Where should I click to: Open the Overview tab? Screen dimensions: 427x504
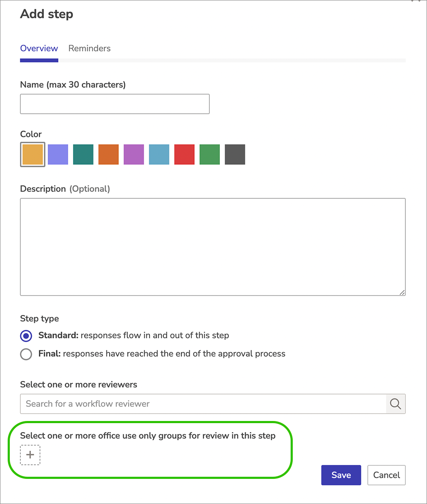pyautogui.click(x=39, y=48)
